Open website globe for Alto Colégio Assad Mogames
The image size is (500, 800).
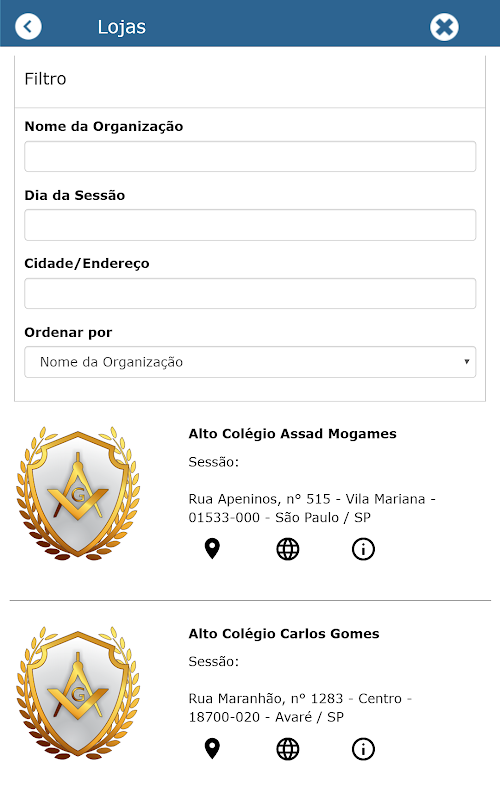(x=288, y=549)
